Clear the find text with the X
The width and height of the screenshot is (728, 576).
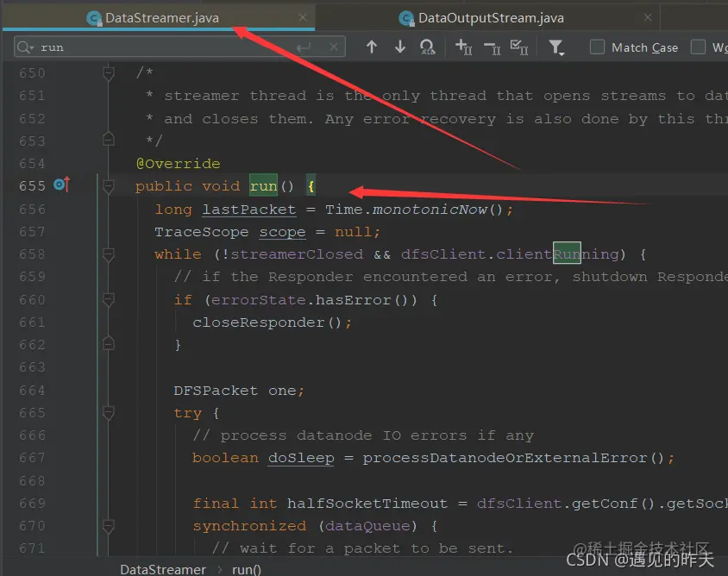tap(333, 47)
